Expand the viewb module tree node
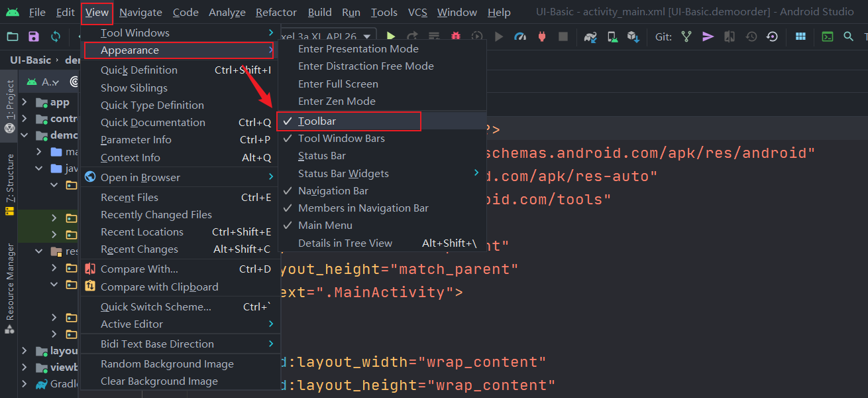 point(25,367)
